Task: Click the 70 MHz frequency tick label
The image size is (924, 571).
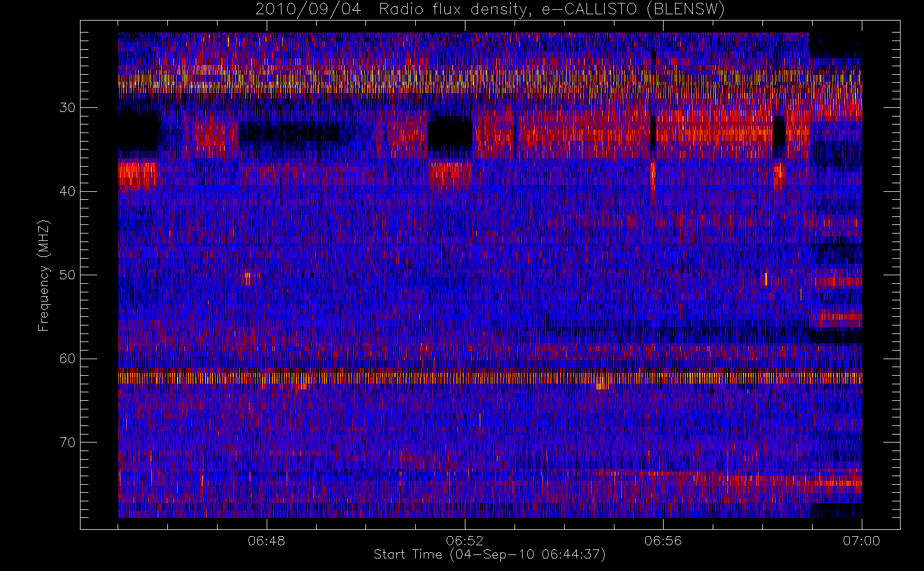Action: (x=67, y=443)
